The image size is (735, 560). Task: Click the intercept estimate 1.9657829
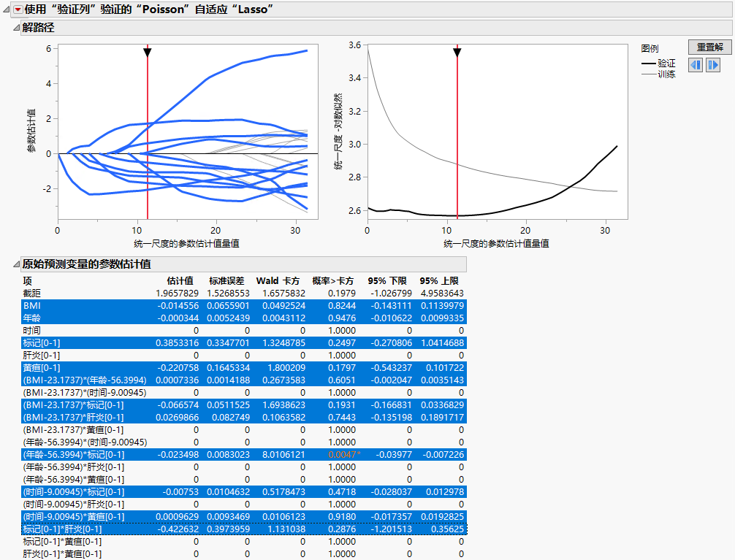(x=178, y=294)
